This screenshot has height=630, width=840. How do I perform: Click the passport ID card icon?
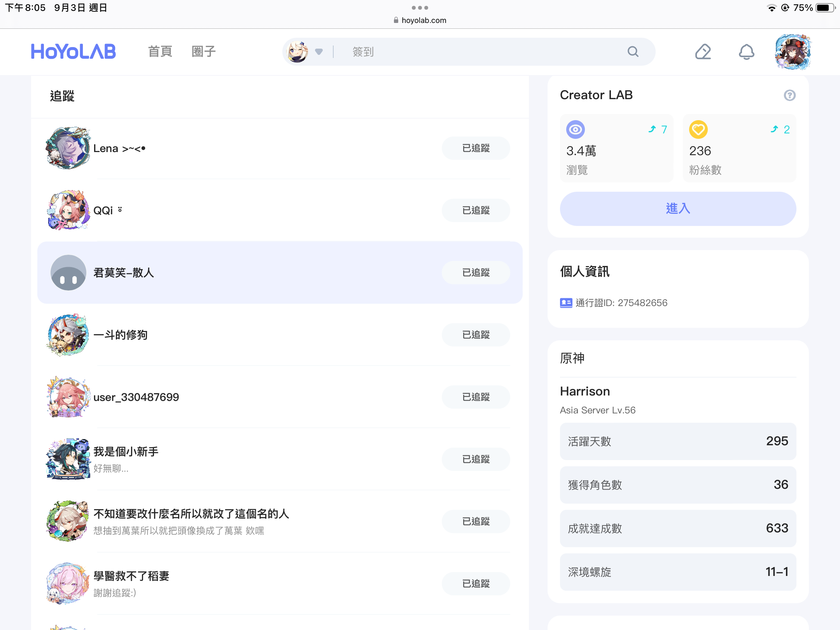(x=566, y=303)
